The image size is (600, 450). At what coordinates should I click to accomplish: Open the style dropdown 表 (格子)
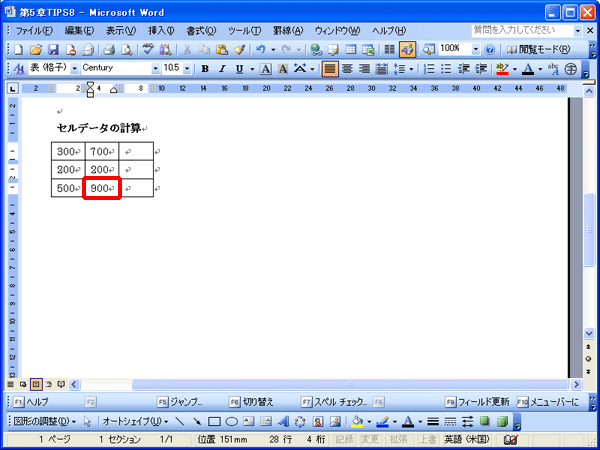click(75, 69)
